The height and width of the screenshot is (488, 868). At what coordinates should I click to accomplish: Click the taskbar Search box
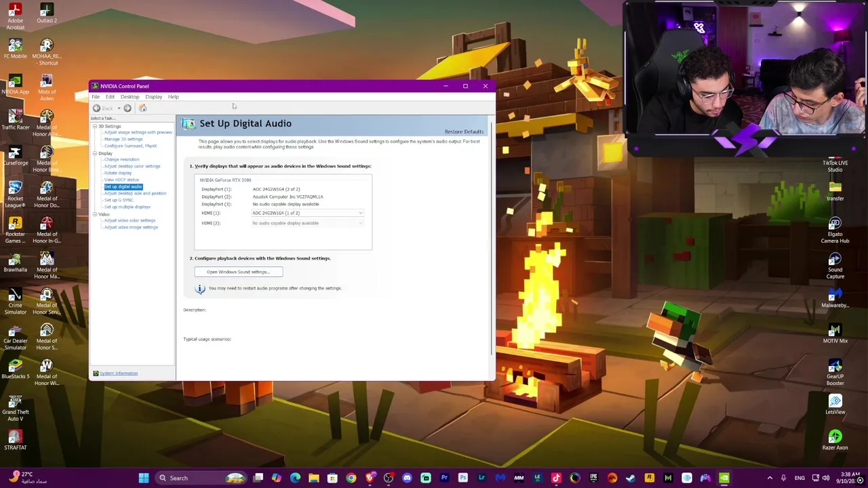(202, 479)
